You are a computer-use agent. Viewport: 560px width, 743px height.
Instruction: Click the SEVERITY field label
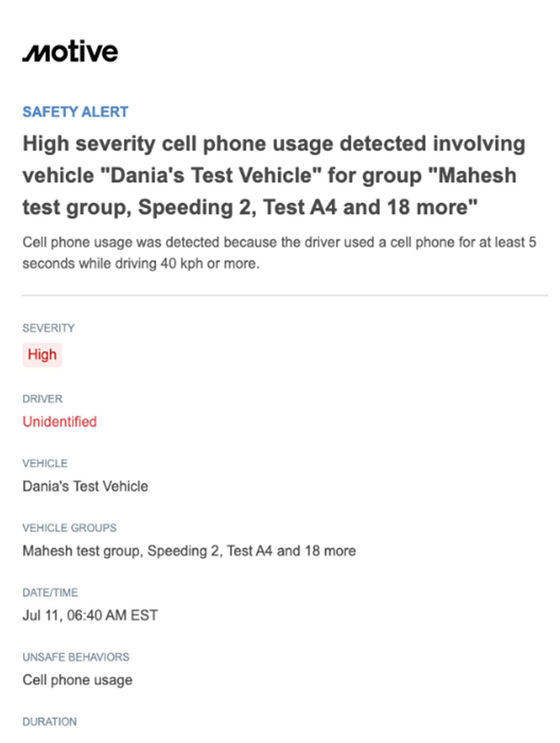pyautogui.click(x=49, y=328)
